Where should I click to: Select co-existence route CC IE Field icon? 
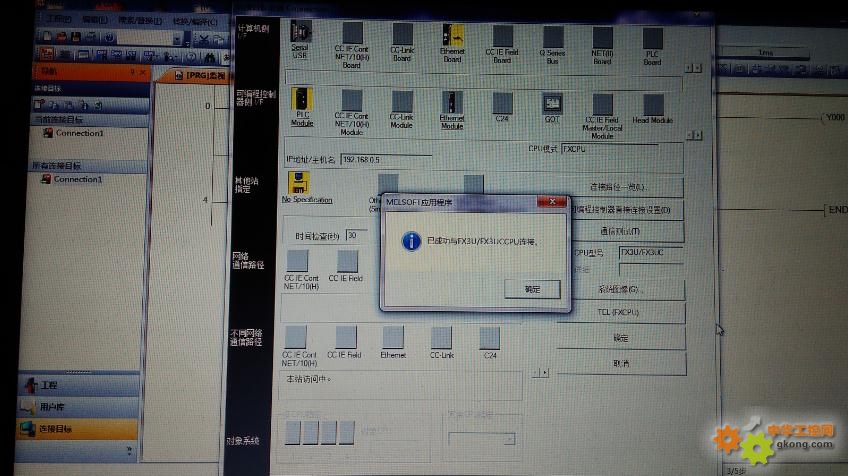(346, 338)
